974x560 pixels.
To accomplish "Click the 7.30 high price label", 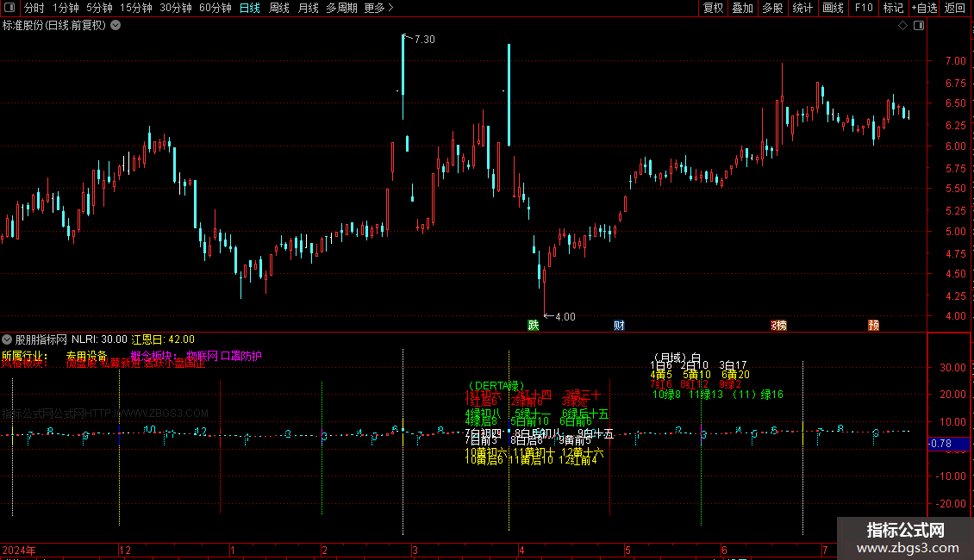I will coord(425,39).
